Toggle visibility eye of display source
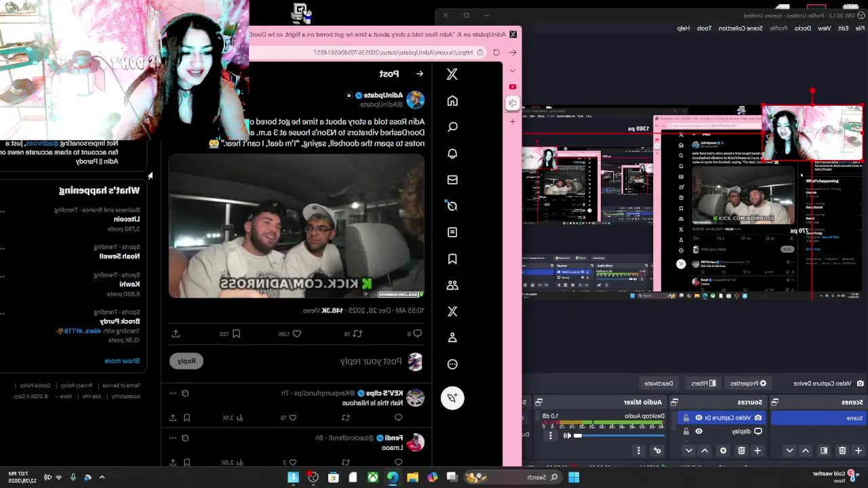Viewport: 868px width, 488px height. tap(698, 431)
